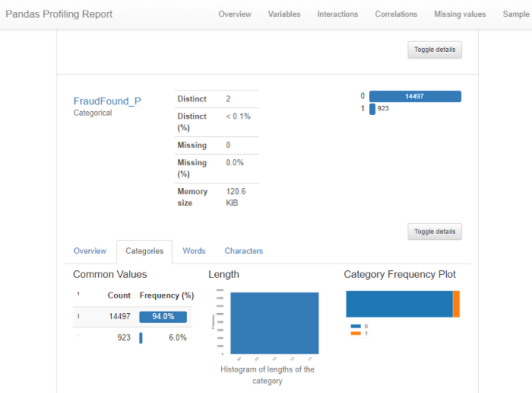This screenshot has width=532, height=393.
Task: Click orange segment of Category Frequency Plot
Action: [456, 304]
